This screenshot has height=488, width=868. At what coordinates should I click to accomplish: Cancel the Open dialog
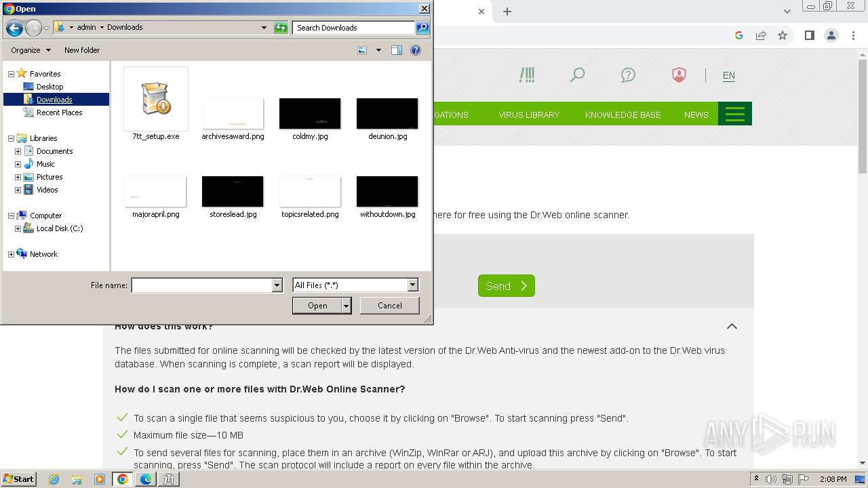pos(389,306)
